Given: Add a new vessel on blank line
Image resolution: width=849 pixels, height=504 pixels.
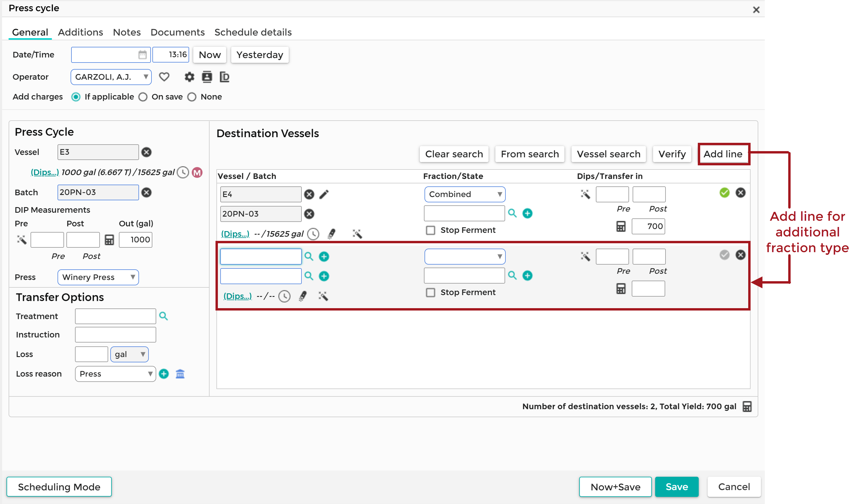Looking at the screenshot, I should (x=324, y=256).
